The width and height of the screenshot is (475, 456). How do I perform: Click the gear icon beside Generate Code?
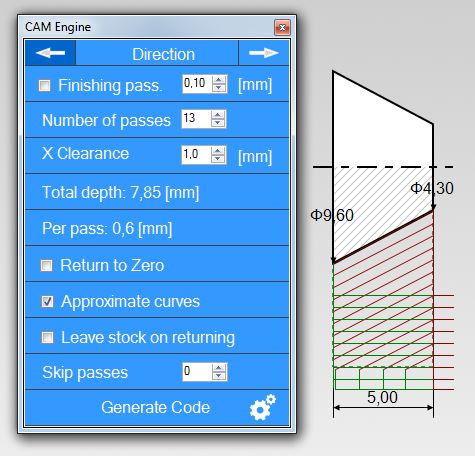click(263, 407)
